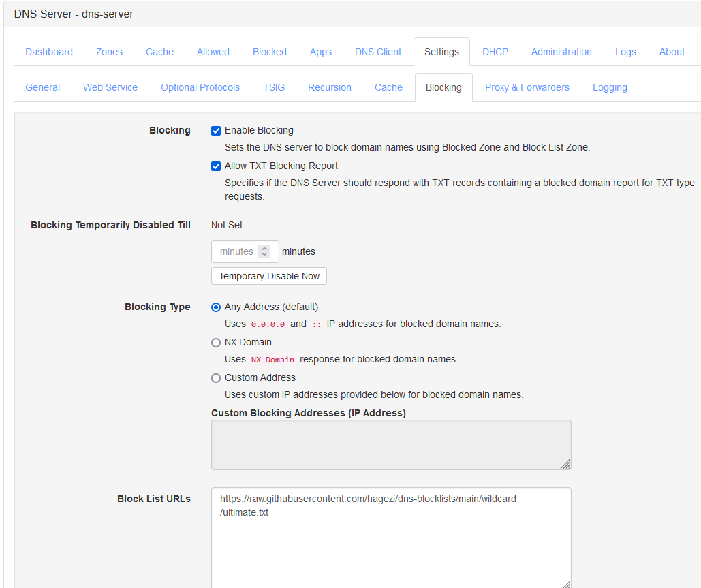
Task: Select the NX Domain blocking type
Action: [216, 342]
